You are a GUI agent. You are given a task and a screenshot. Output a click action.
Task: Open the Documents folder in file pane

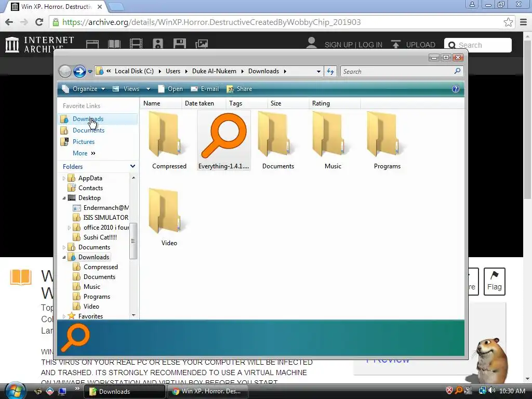[x=278, y=141]
